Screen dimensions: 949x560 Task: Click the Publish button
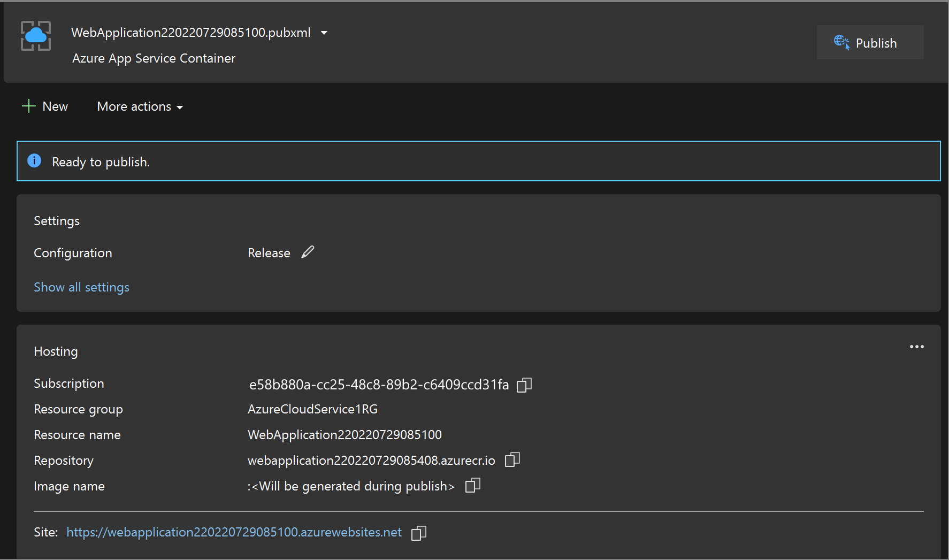(x=870, y=42)
